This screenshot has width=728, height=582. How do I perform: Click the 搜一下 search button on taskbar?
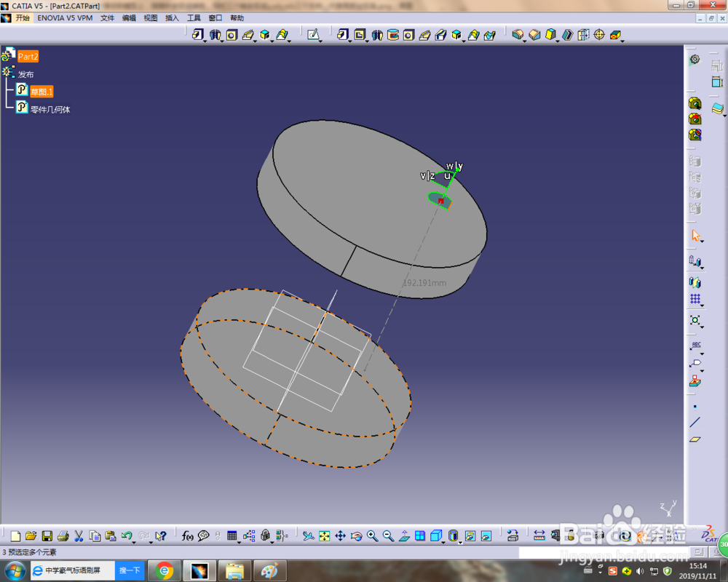pos(130,570)
